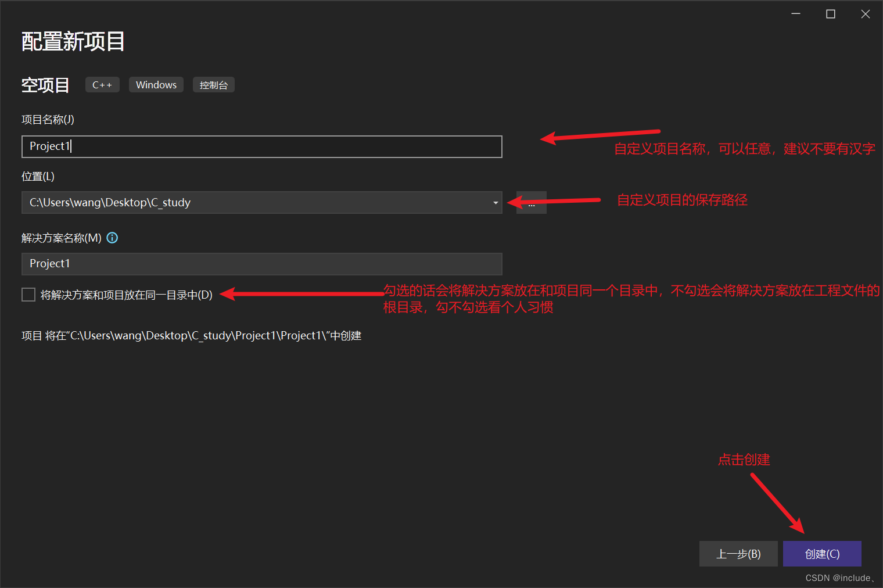Click the 控制台 console tag
This screenshot has height=588, width=883.
coord(214,85)
